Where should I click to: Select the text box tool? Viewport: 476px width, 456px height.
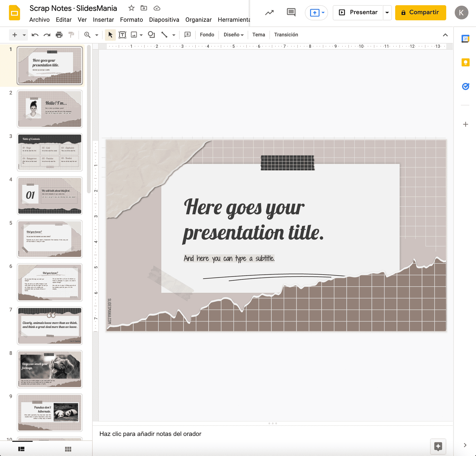click(x=122, y=35)
